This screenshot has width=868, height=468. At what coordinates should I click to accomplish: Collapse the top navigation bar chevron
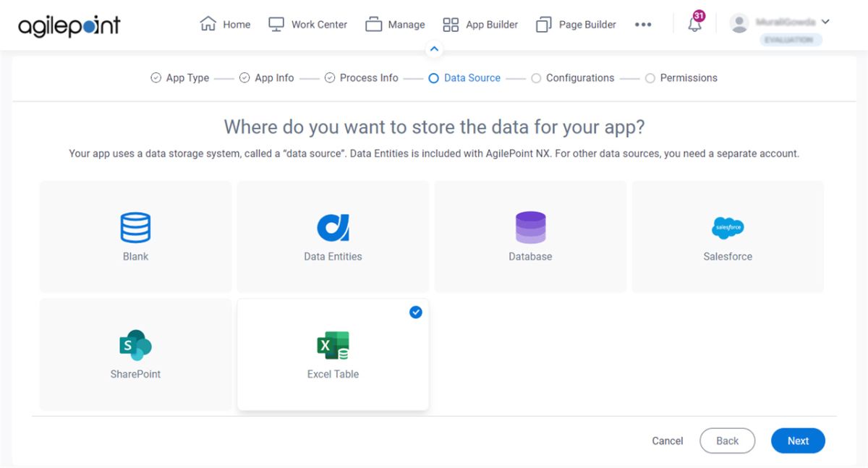434,49
